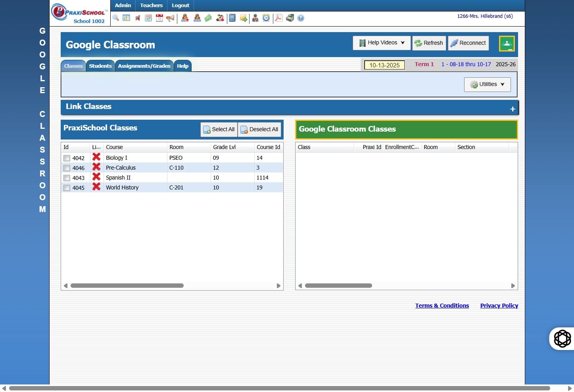This screenshot has height=392, width=574.
Task: Open the dashboard grid icon in toolbar
Action: tap(127, 18)
